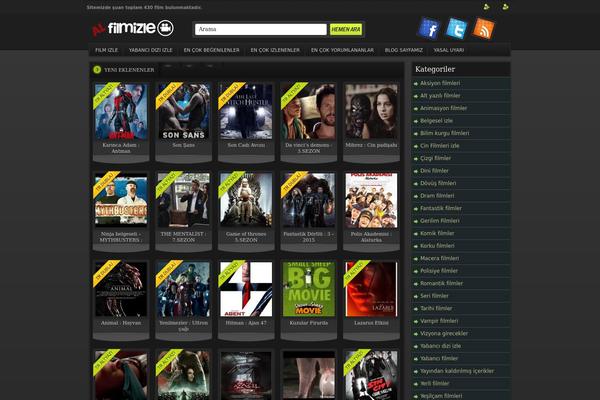
Task: Open the Yayından kaldırılmış içerikler category
Action: (457, 371)
